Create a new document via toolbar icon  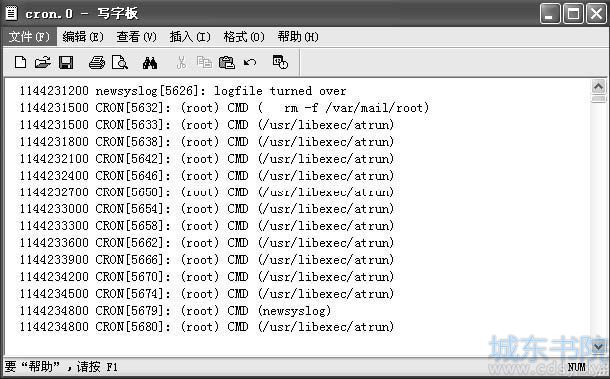[20, 62]
